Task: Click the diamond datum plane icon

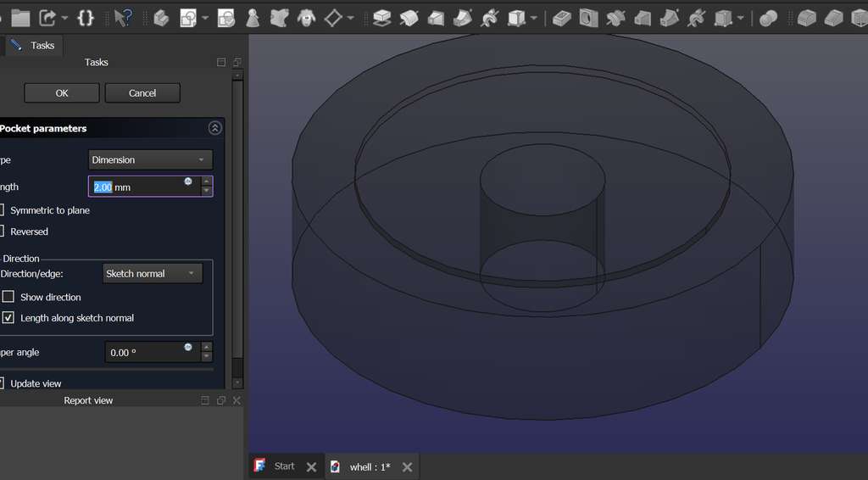Action: (333, 19)
